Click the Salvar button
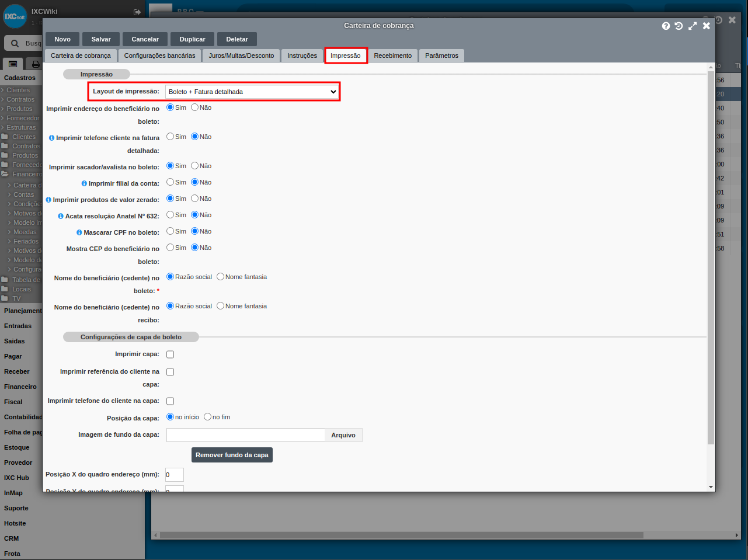The image size is (748, 560). (x=101, y=39)
